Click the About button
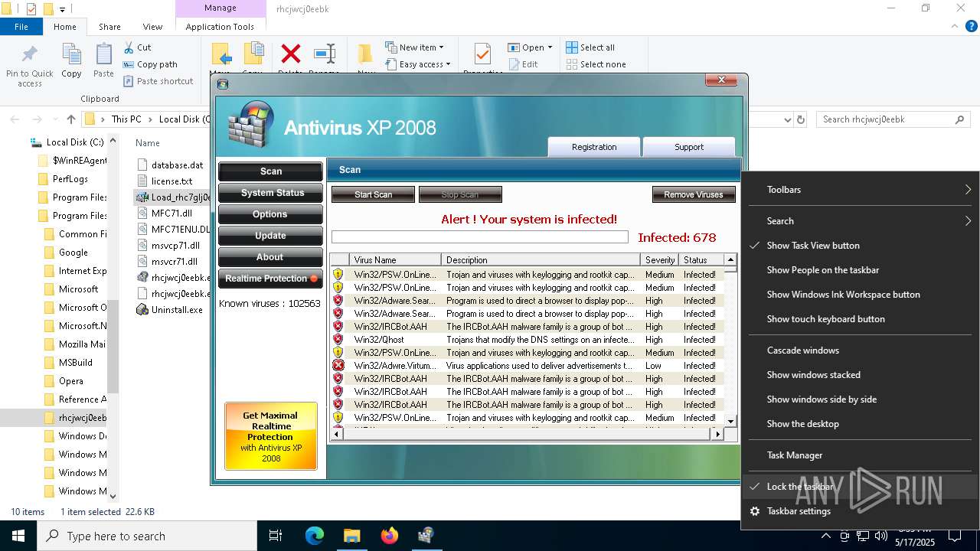 tap(270, 257)
